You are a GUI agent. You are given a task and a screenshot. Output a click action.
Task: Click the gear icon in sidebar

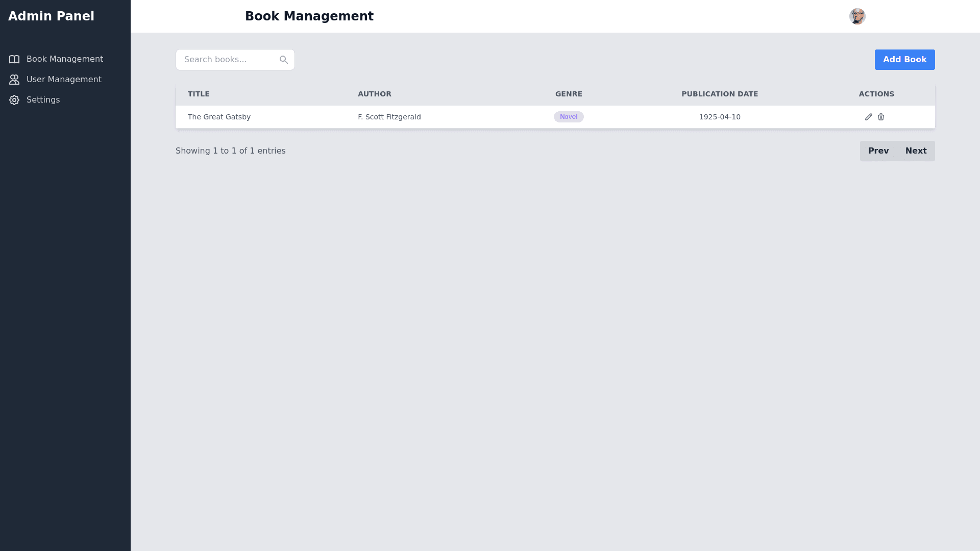point(14,100)
